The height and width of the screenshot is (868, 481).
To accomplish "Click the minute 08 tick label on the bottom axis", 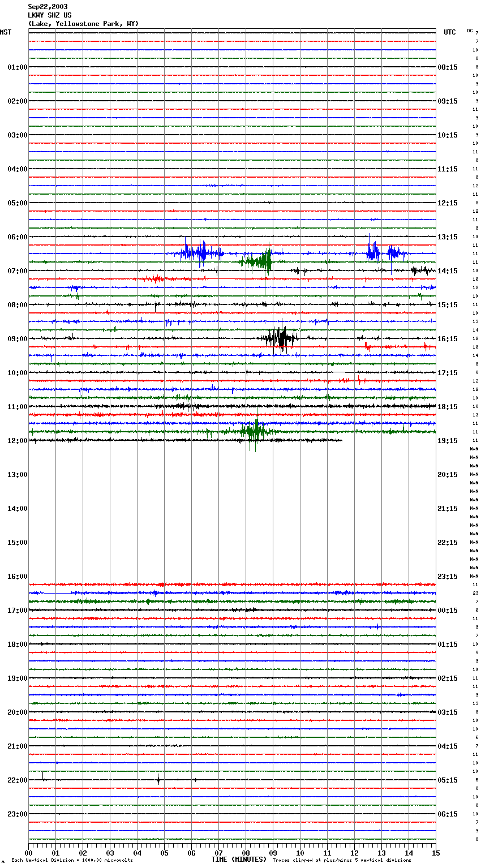I will coord(246,853).
